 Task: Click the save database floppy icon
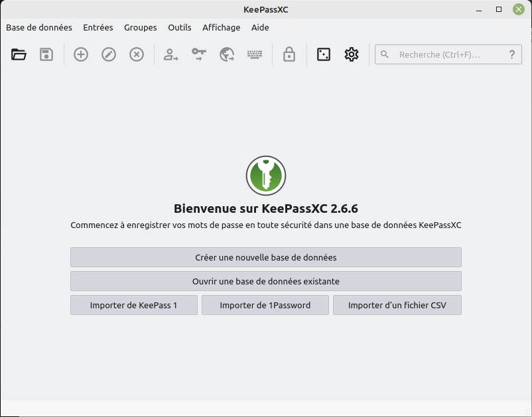click(46, 54)
